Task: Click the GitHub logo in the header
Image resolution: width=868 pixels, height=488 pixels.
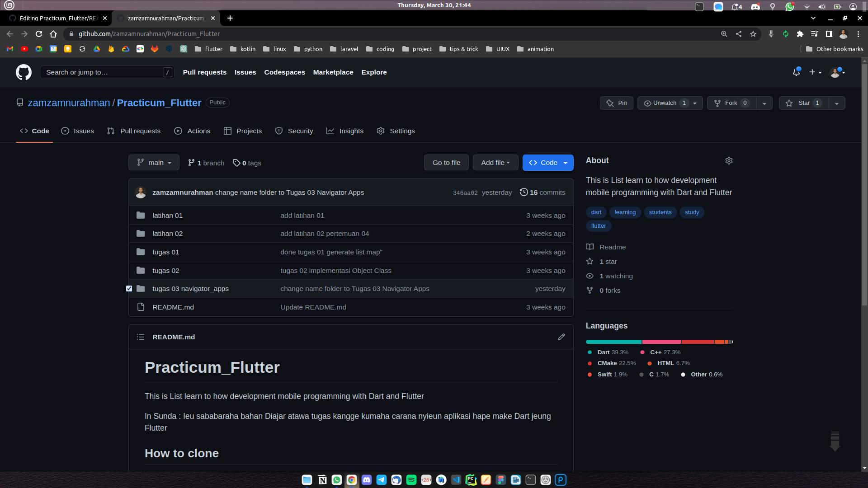Action: [24, 72]
